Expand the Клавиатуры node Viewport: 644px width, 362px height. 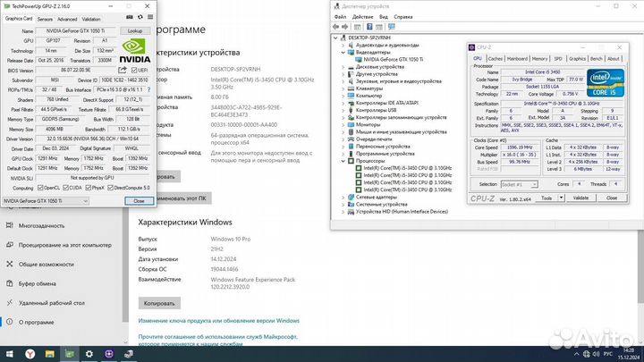pyautogui.click(x=343, y=88)
